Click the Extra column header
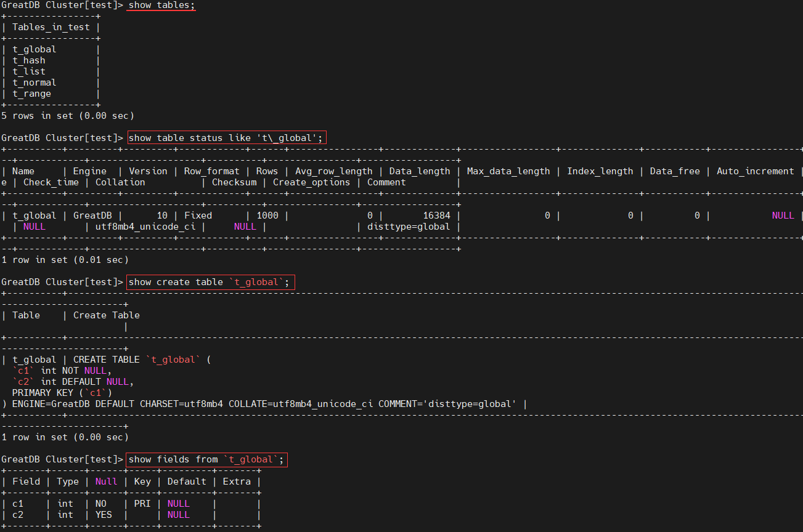The height and width of the screenshot is (532, 803). (237, 482)
